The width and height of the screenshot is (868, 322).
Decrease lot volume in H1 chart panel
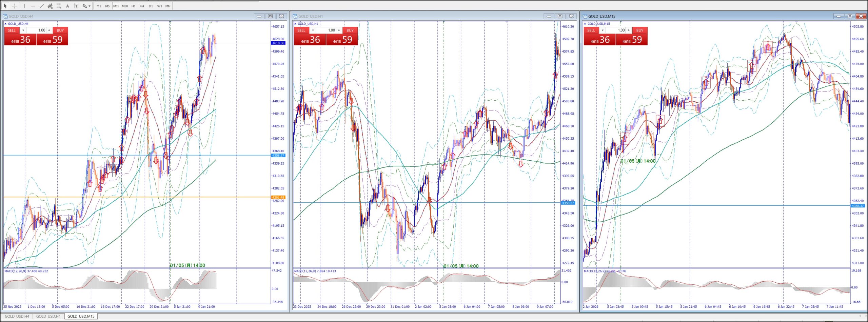pos(313,30)
